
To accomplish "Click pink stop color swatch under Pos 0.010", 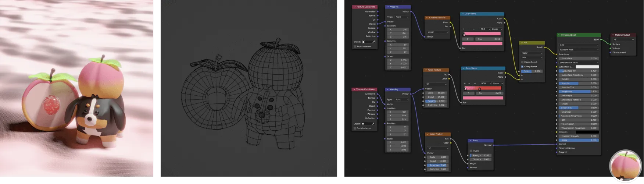I will (483, 43).
